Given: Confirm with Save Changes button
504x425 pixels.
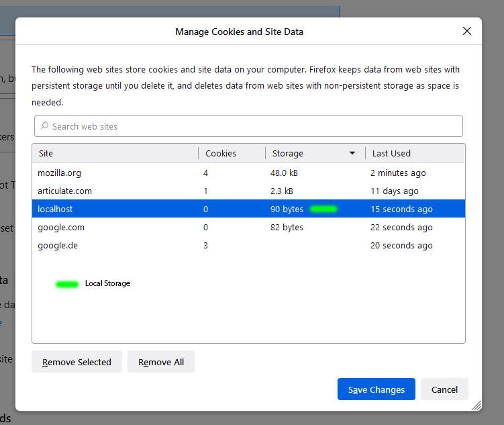Looking at the screenshot, I should 376,389.
